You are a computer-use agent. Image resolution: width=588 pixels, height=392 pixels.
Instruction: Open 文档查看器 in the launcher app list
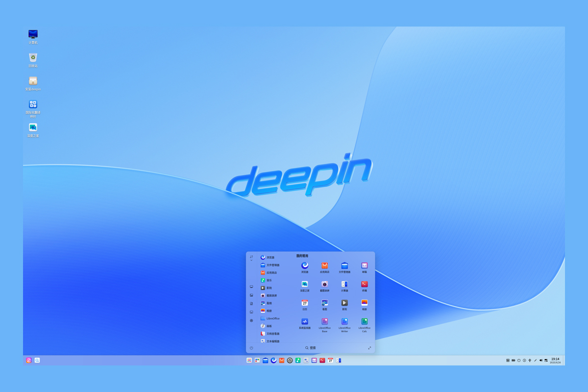coord(270,334)
